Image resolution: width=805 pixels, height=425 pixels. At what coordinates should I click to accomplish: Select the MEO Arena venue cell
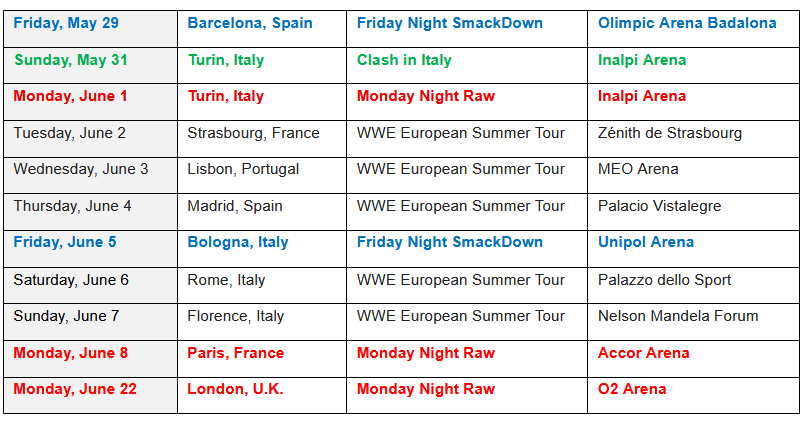[638, 169]
